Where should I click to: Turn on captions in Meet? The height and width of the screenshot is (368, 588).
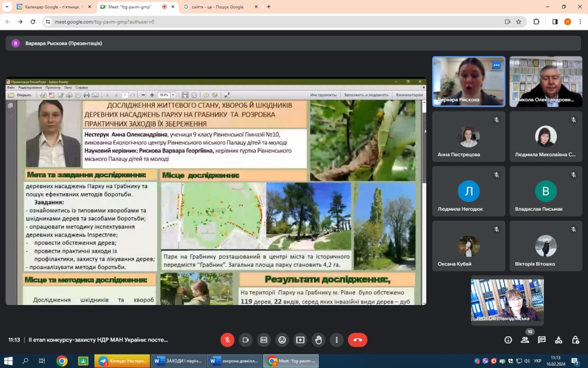pos(264,340)
